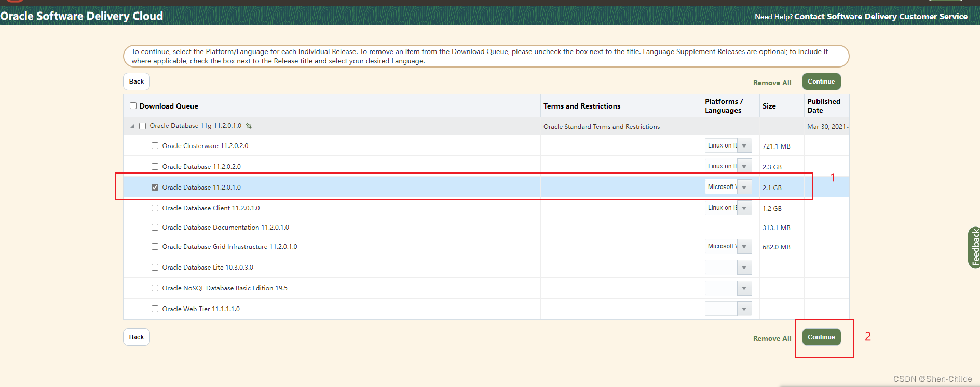
Task: Click the 313.1 MB size value
Action: coord(777,228)
